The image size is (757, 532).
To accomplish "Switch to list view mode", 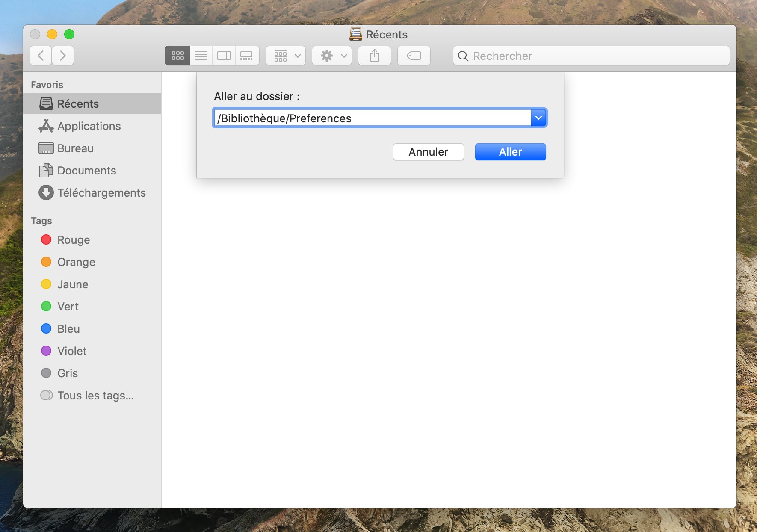I will (x=201, y=56).
